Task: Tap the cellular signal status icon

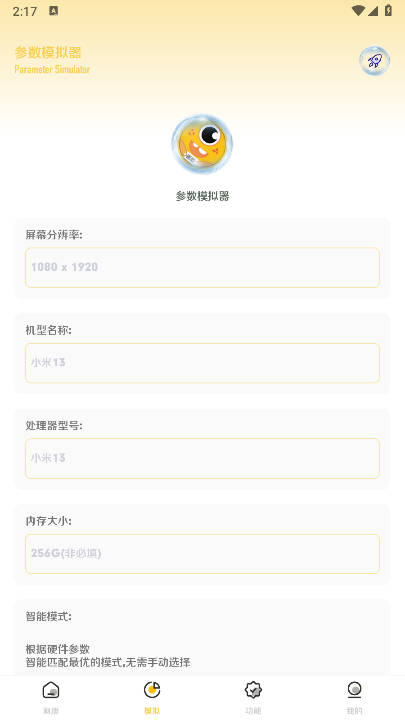Action: click(x=372, y=11)
